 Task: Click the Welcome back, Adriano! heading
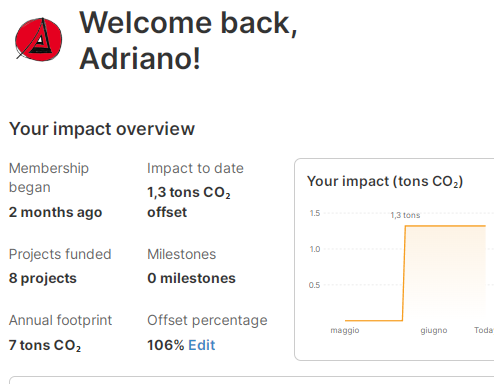(x=188, y=40)
